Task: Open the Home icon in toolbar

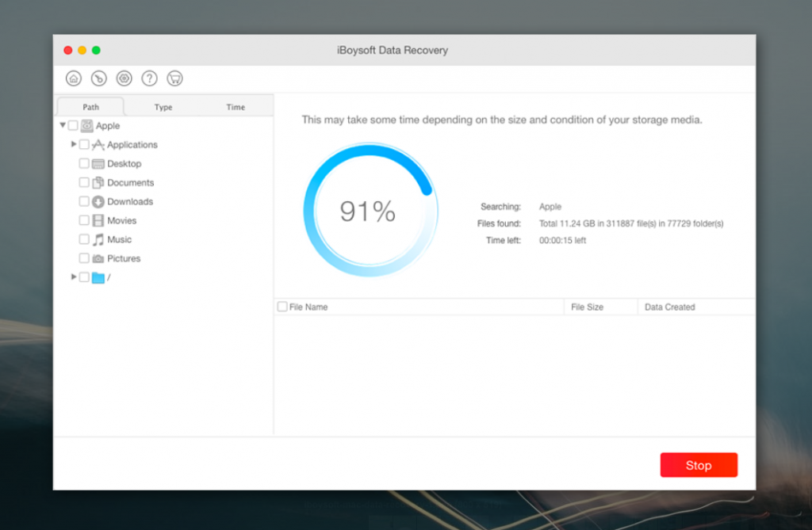Action: (74, 78)
